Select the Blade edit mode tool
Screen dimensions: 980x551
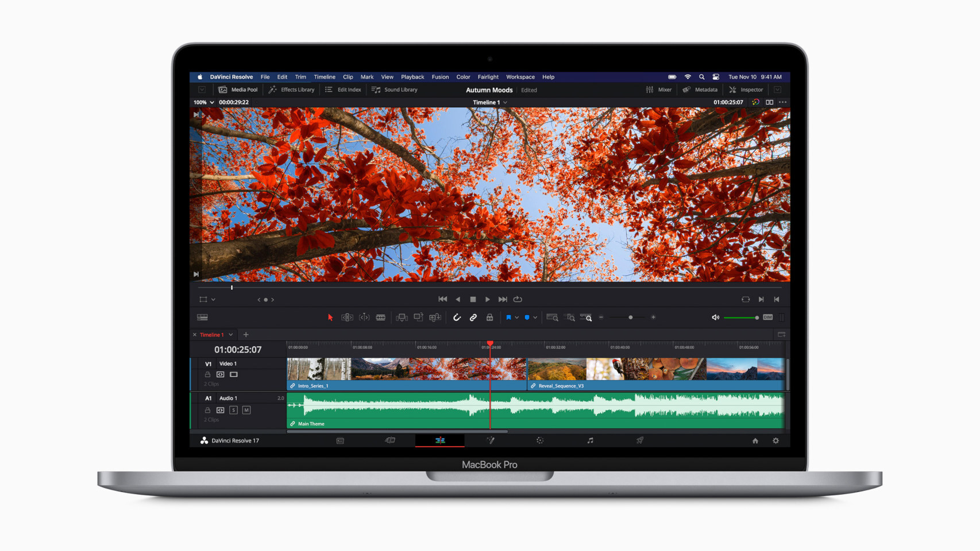[x=381, y=317]
